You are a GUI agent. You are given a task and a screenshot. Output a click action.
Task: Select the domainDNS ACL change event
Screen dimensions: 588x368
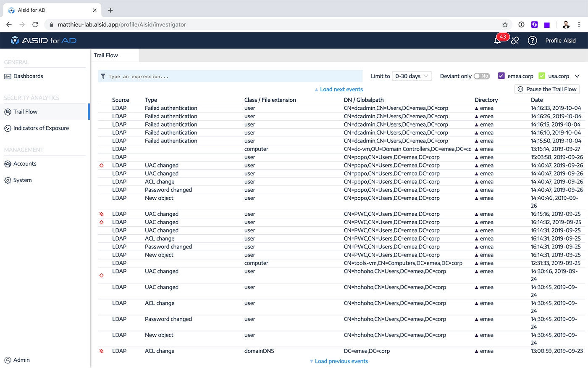point(341,351)
